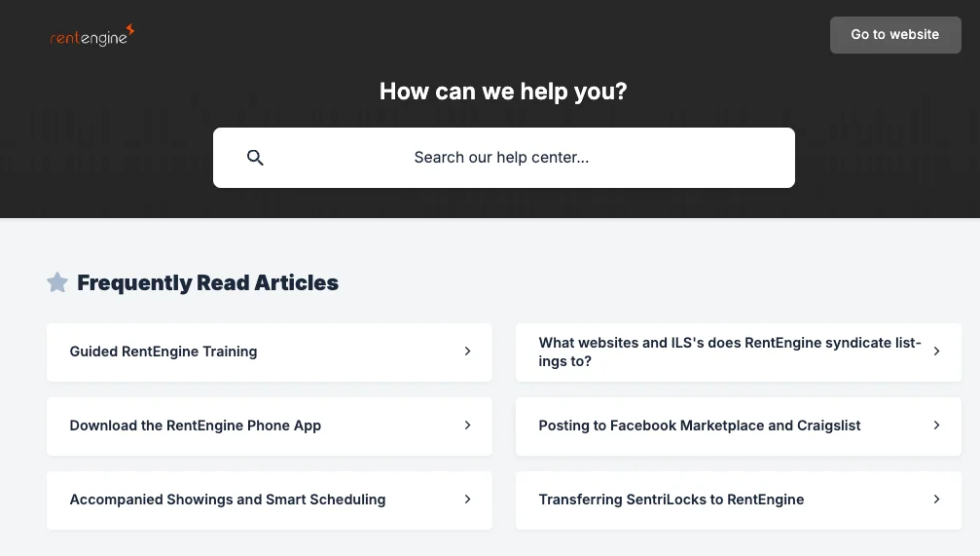
Task: Open Download the RentEngine Phone App article
Action: coord(196,426)
